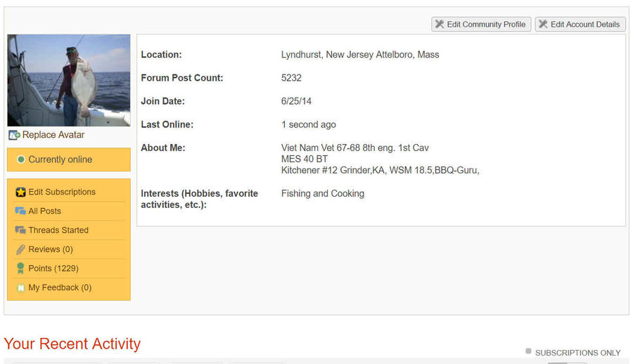The height and width of the screenshot is (364, 633).
Task: Click the fisherman avatar photo
Action: 69,80
